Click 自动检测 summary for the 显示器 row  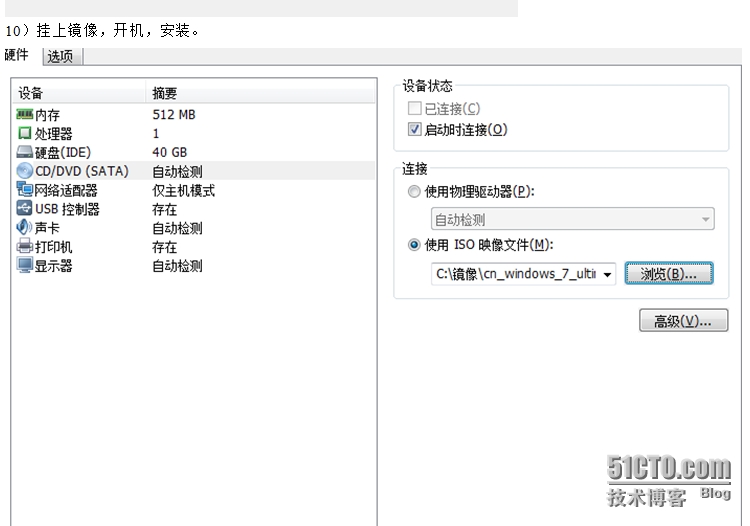(x=177, y=266)
